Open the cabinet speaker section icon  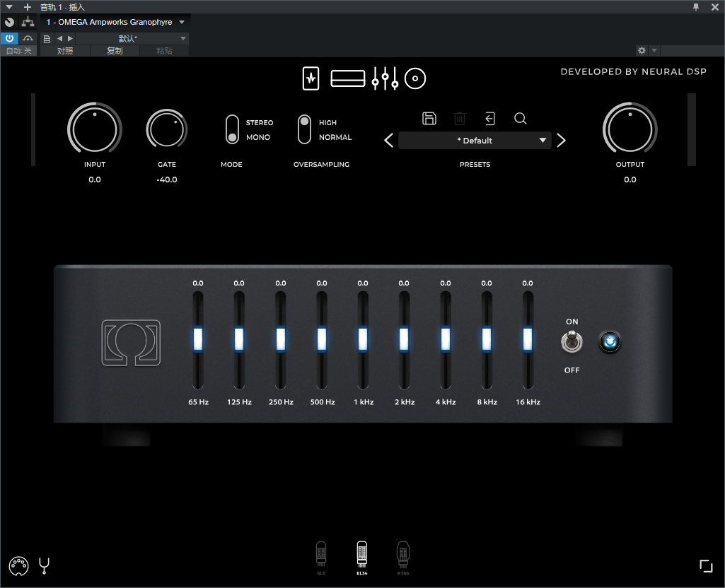point(415,78)
